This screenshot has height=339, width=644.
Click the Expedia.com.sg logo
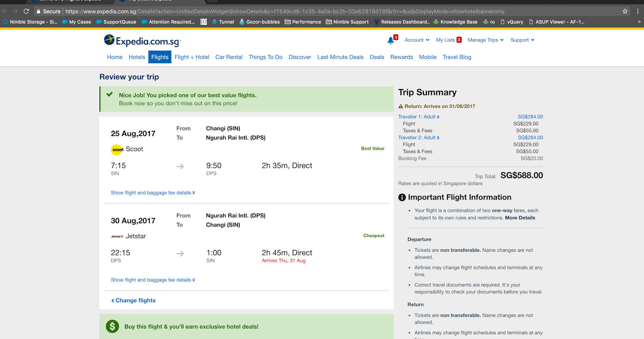142,41
